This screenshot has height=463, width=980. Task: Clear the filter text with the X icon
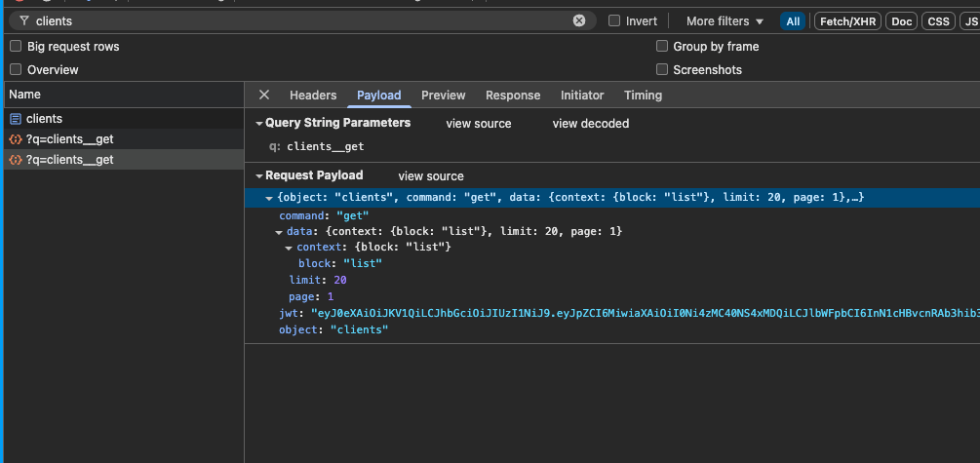(x=579, y=20)
